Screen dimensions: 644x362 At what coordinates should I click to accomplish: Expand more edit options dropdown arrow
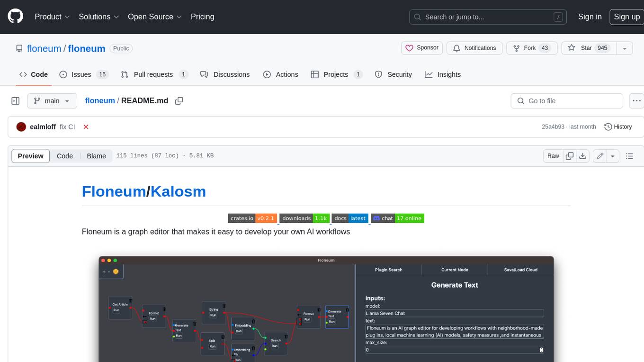(x=613, y=156)
